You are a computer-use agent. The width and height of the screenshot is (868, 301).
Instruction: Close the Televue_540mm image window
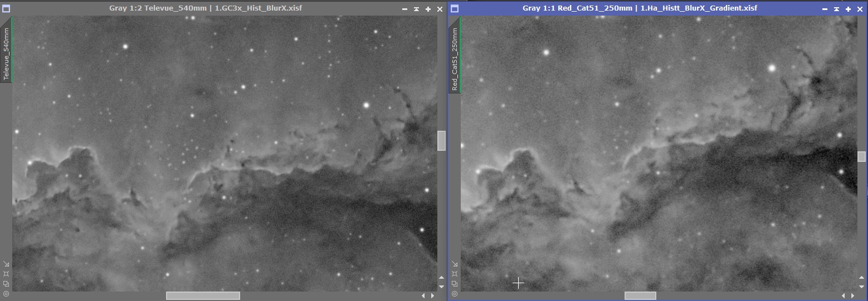tap(440, 9)
